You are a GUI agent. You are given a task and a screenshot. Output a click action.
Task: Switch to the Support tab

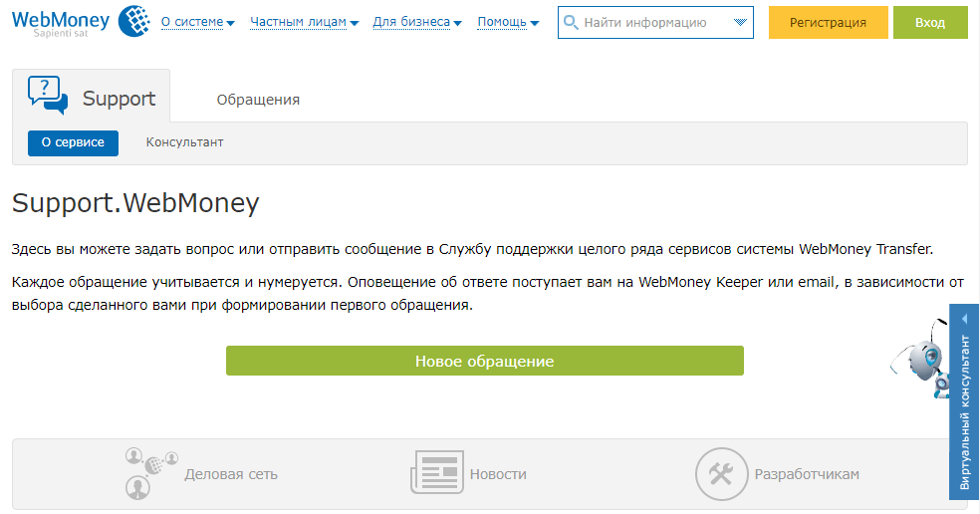point(92,96)
